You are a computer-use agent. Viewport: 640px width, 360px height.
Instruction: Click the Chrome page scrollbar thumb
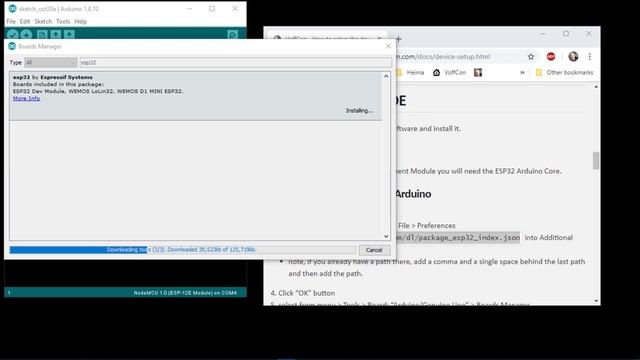click(596, 160)
